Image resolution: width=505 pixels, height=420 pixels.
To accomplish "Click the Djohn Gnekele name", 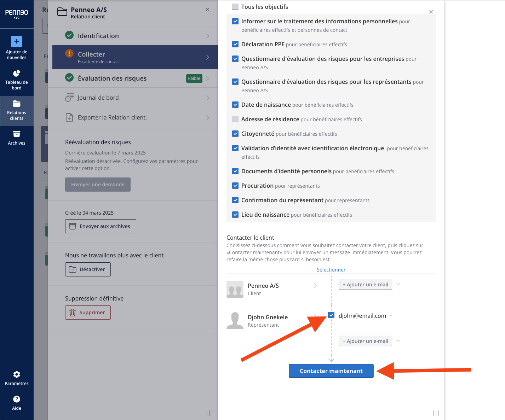I will point(268,317).
